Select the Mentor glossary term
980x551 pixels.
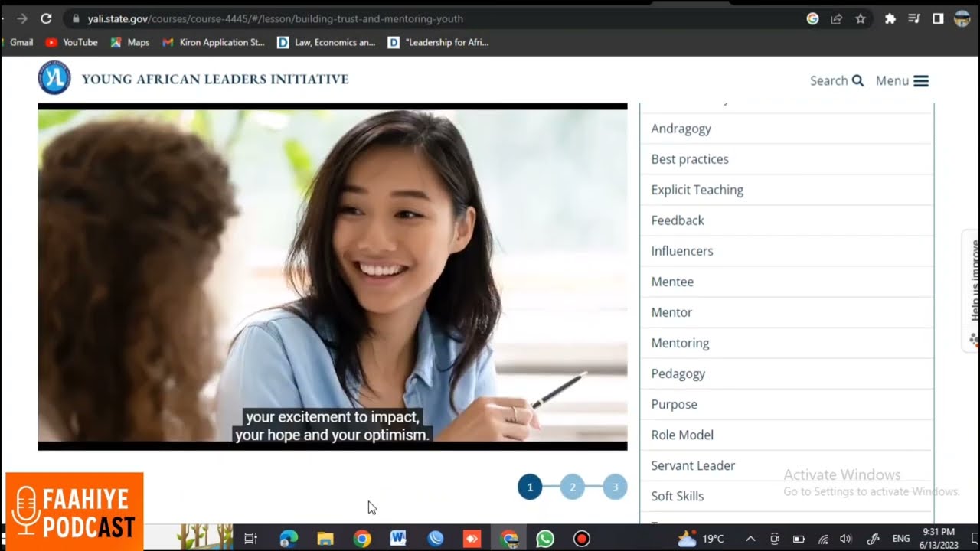click(787, 312)
